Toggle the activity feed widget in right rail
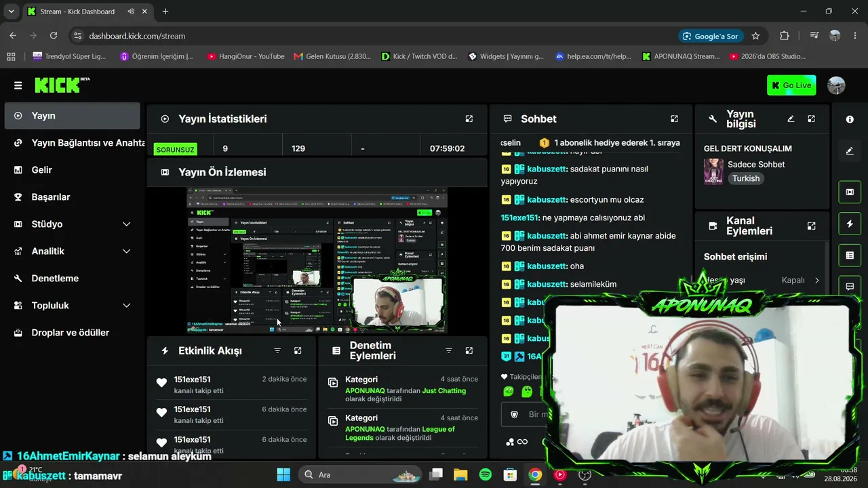 (x=850, y=224)
